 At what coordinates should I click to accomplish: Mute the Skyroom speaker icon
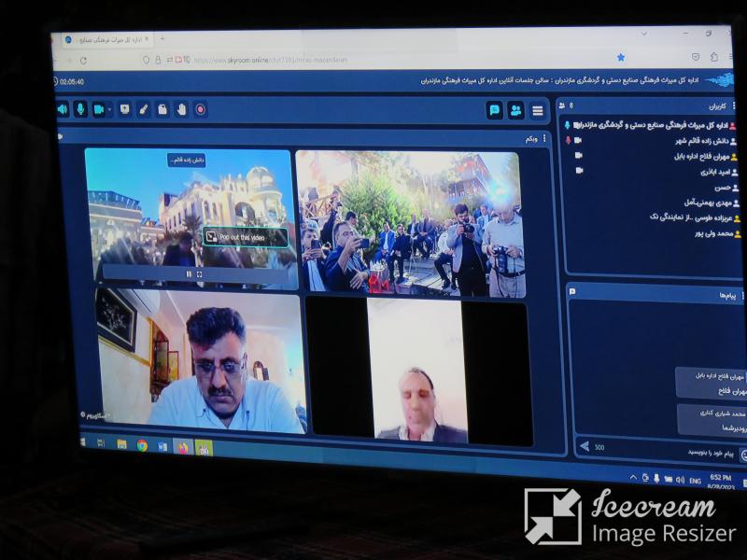(x=63, y=109)
